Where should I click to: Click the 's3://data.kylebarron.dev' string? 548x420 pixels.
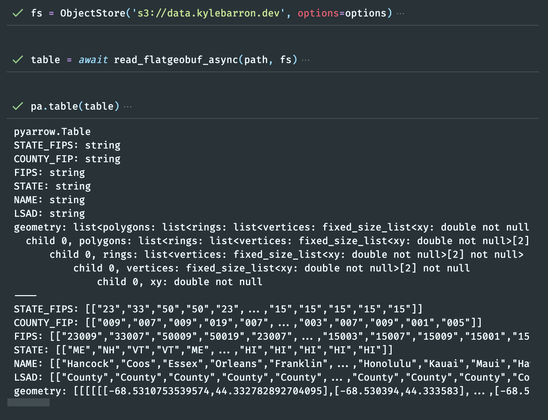coord(208,13)
